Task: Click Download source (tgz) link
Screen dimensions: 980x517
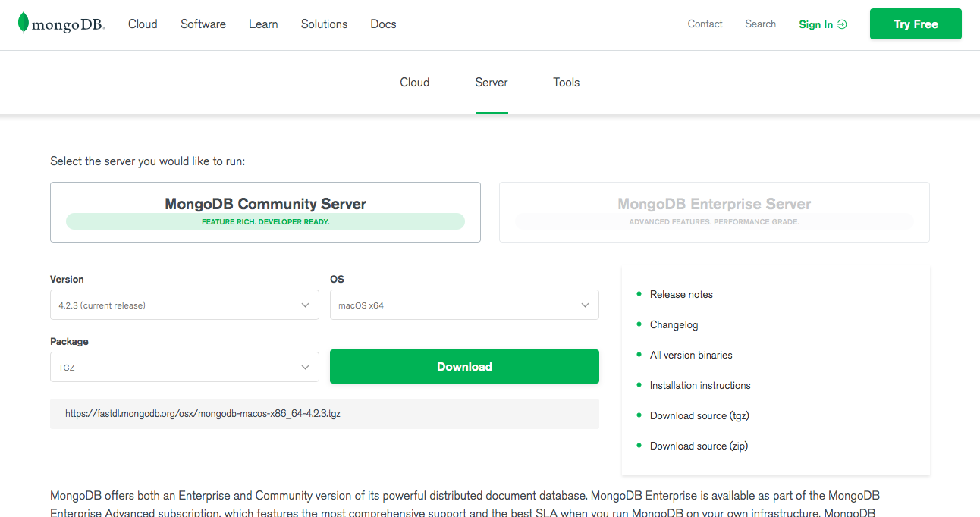Action: pos(699,415)
